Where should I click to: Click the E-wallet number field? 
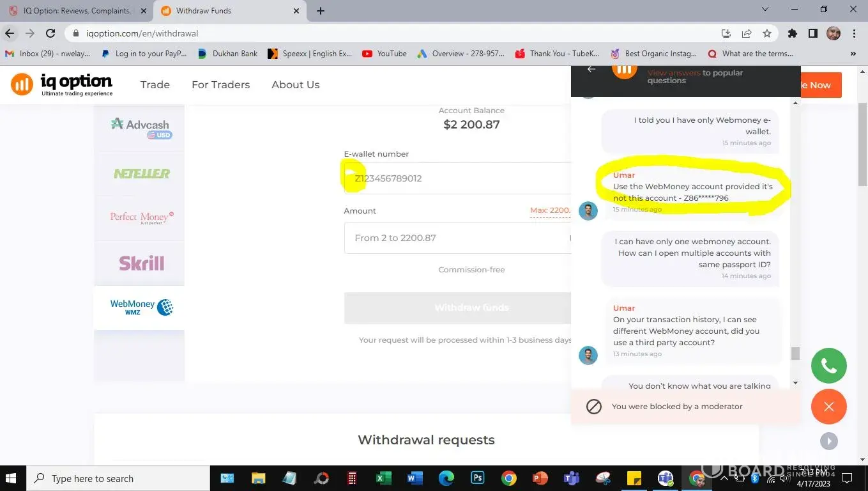point(457,178)
